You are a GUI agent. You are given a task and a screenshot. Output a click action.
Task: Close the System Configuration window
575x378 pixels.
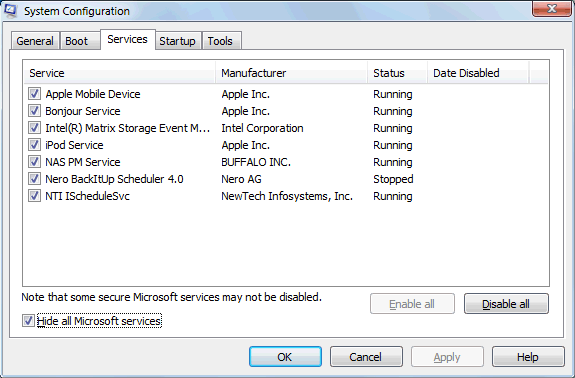click(552, 8)
